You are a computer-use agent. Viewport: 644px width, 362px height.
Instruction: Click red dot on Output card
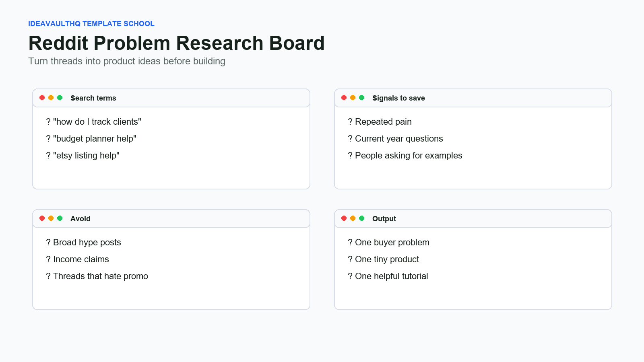pyautogui.click(x=344, y=218)
